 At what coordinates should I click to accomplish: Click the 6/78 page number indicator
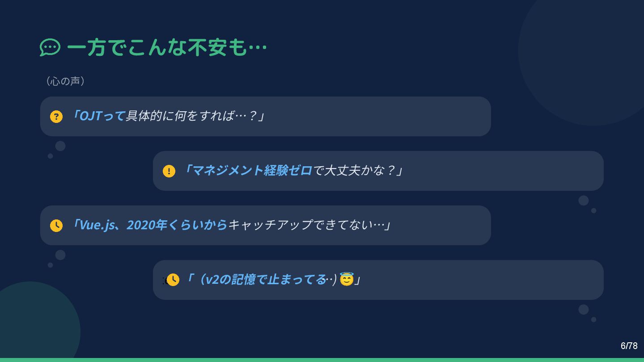629,346
